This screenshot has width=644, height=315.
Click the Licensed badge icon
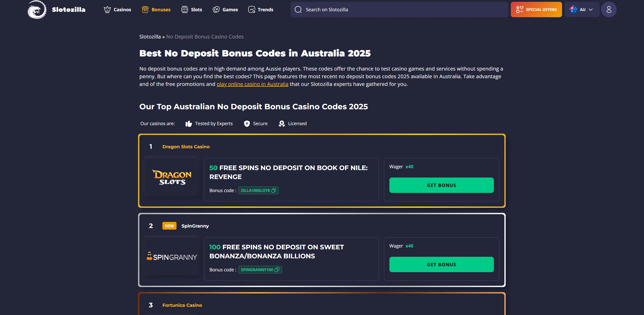tap(282, 124)
